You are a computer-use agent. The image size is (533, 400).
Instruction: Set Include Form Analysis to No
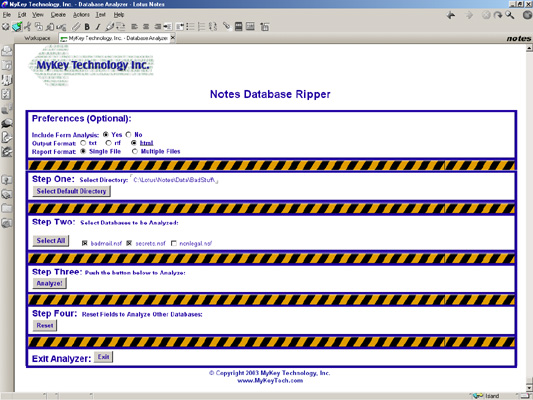(x=128, y=135)
